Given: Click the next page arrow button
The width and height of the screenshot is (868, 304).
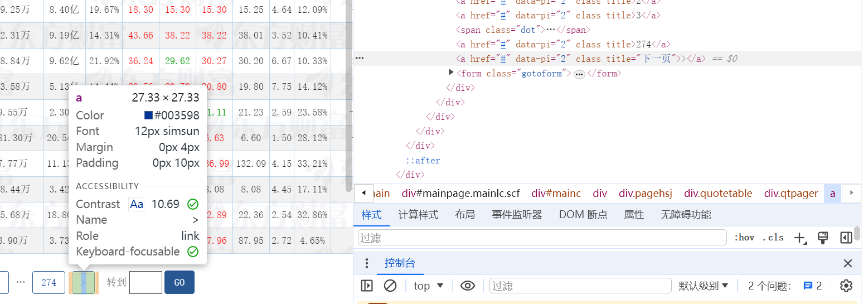Looking at the screenshot, I should 84,282.
